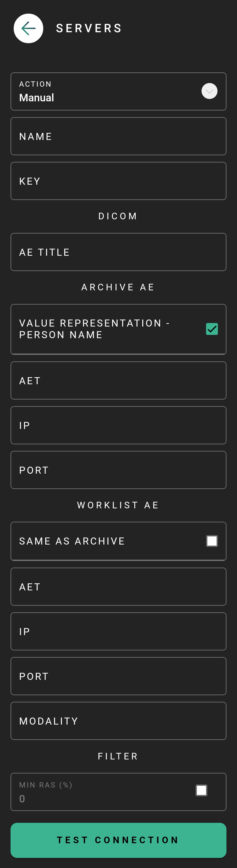Click the Worklist AE AET field
The image size is (237, 868).
point(118,587)
